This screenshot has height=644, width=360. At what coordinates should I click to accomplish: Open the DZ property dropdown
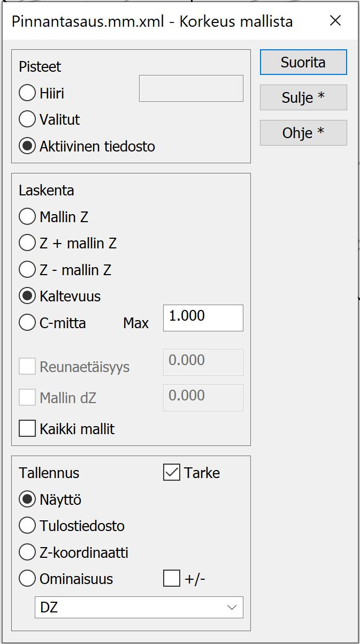pos(139,608)
